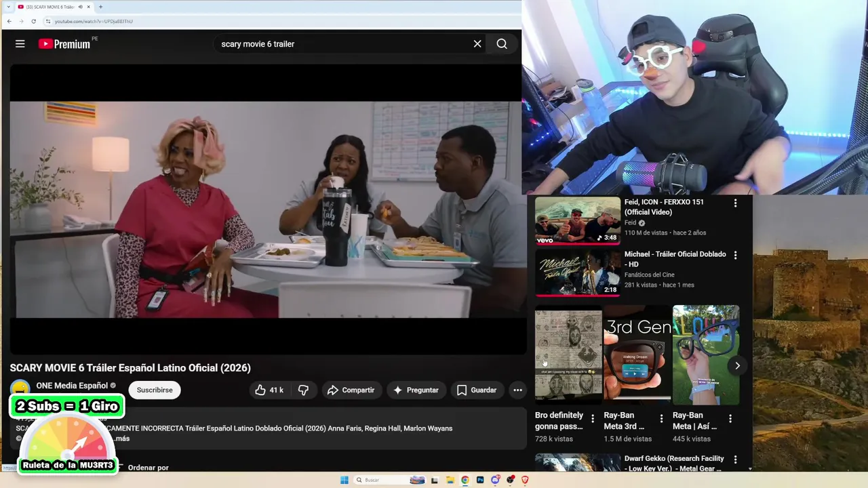Open the Ray-Ban Meta | Así Short thumbnail

[x=706, y=355]
